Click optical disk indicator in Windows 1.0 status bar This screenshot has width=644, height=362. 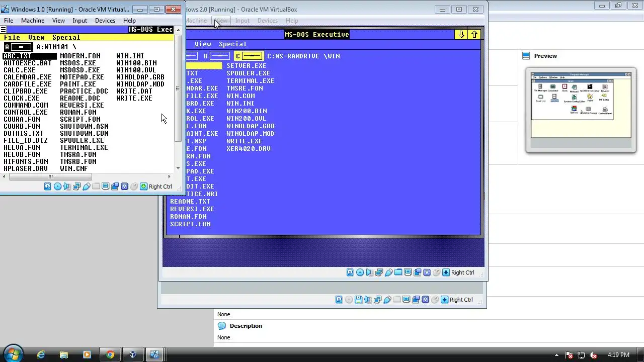pos(57,187)
